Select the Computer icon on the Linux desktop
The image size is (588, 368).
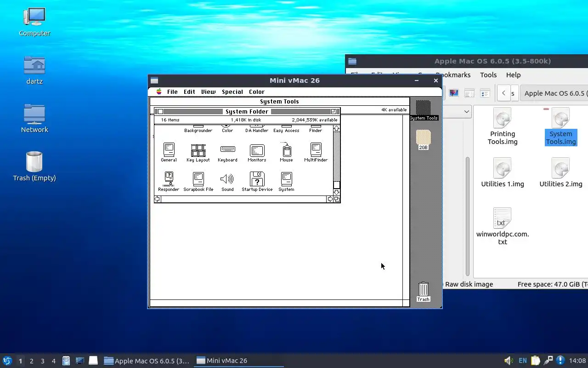pos(34,21)
